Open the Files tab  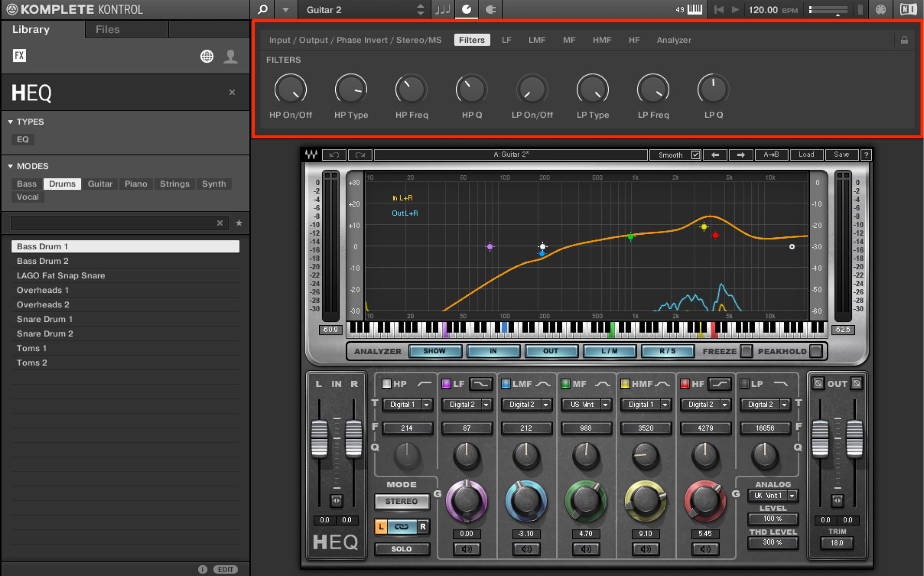coord(107,30)
